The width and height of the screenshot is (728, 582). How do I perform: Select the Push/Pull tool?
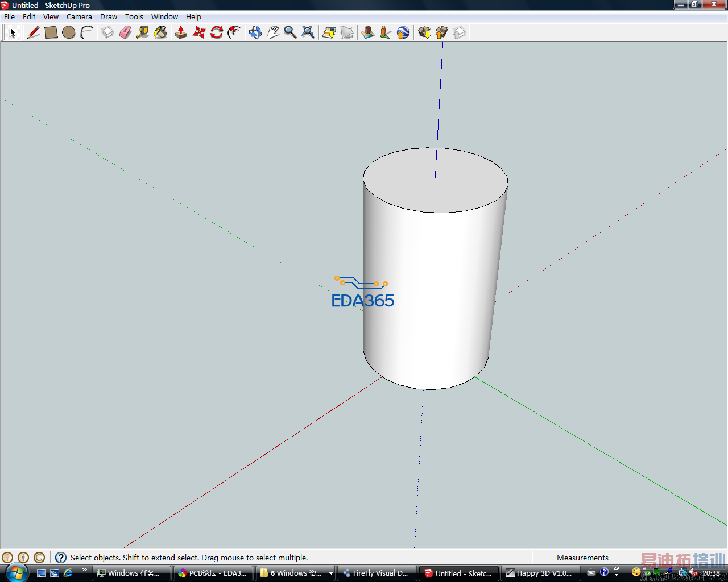tap(181, 32)
